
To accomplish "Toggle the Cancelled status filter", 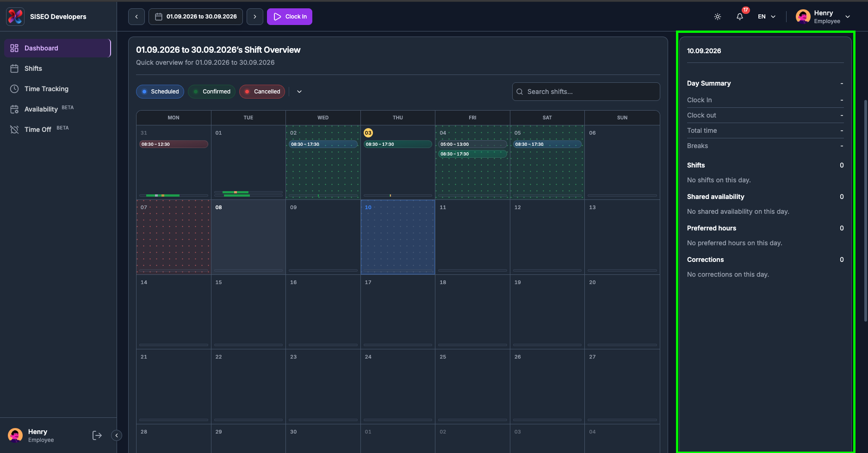I will pyautogui.click(x=262, y=92).
